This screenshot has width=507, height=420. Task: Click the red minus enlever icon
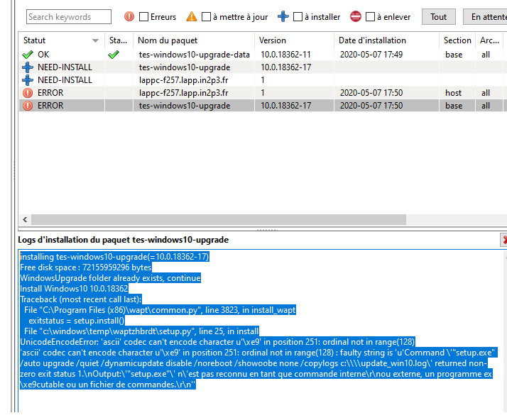(x=355, y=16)
